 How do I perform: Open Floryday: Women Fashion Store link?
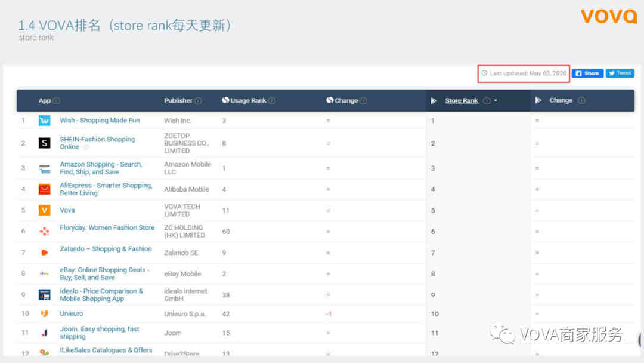(x=107, y=227)
